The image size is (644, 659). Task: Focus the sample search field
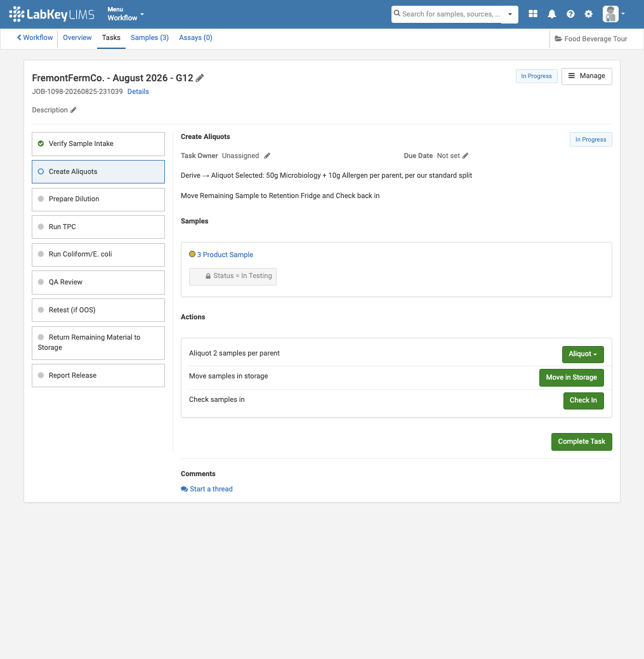point(451,15)
